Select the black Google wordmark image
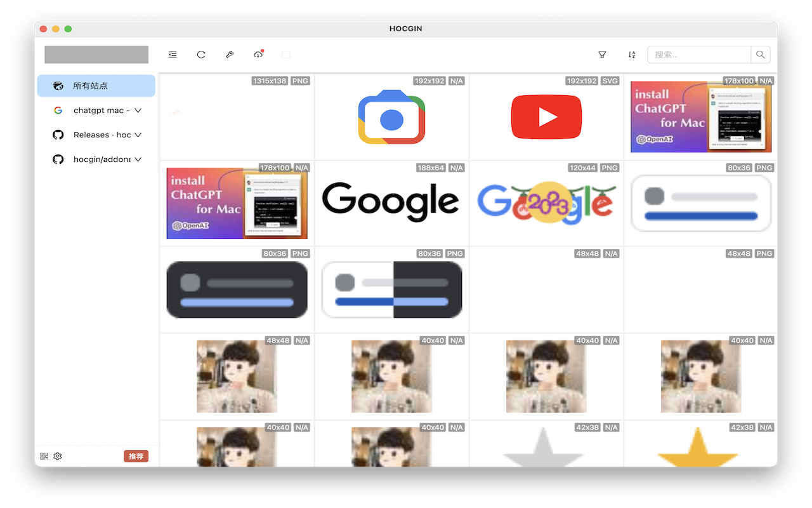The image size is (812, 508). pyautogui.click(x=391, y=203)
